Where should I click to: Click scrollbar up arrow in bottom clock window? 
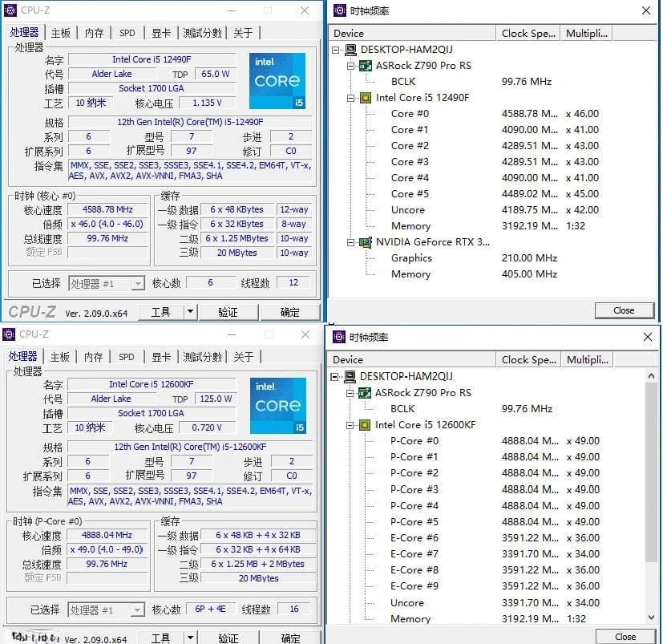[x=651, y=375]
